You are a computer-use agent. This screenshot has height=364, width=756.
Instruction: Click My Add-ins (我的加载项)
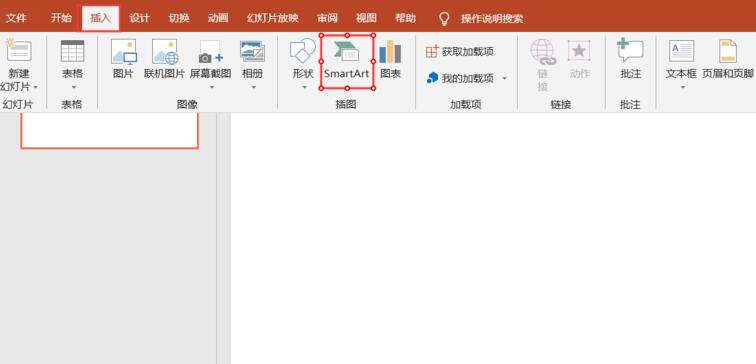pyautogui.click(x=460, y=78)
